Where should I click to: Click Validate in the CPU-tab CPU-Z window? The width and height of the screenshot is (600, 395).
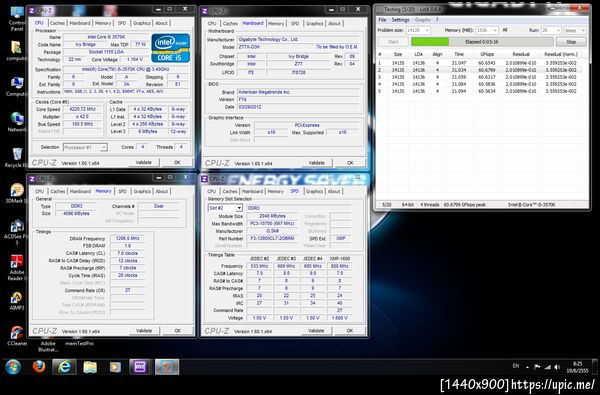(143, 162)
